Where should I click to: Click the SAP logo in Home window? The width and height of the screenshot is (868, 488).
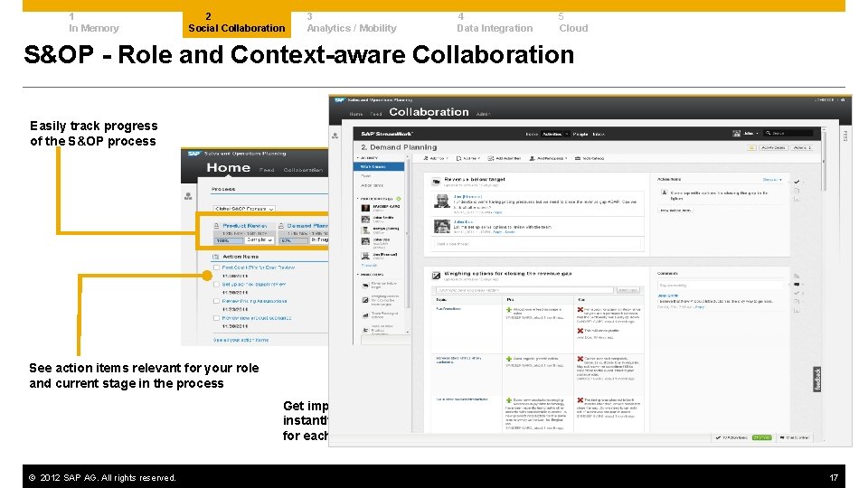coord(193,154)
